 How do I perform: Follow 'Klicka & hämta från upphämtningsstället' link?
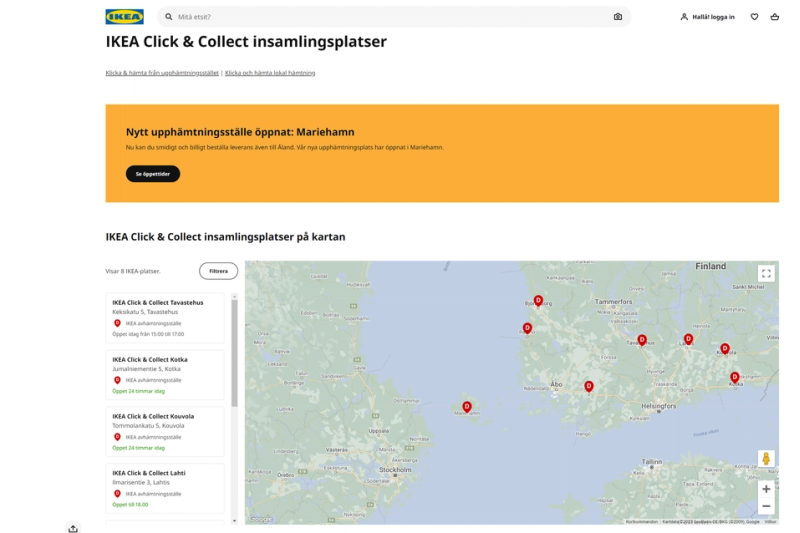point(162,73)
